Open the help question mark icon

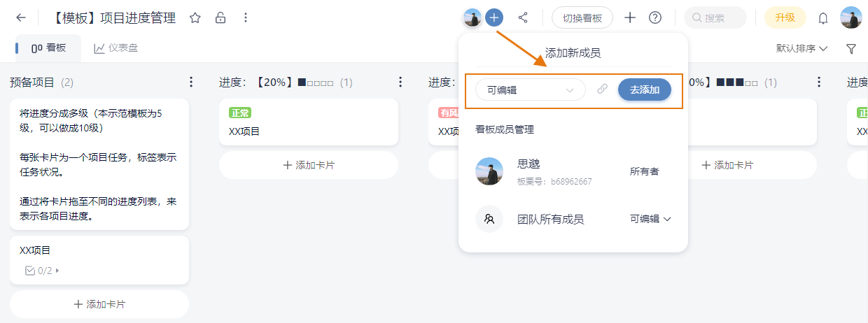click(x=655, y=17)
